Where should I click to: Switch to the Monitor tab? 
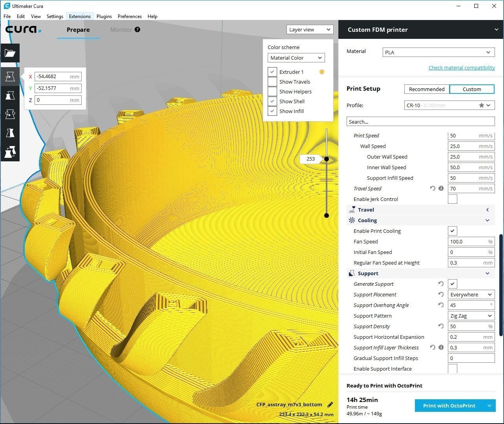[x=121, y=29]
